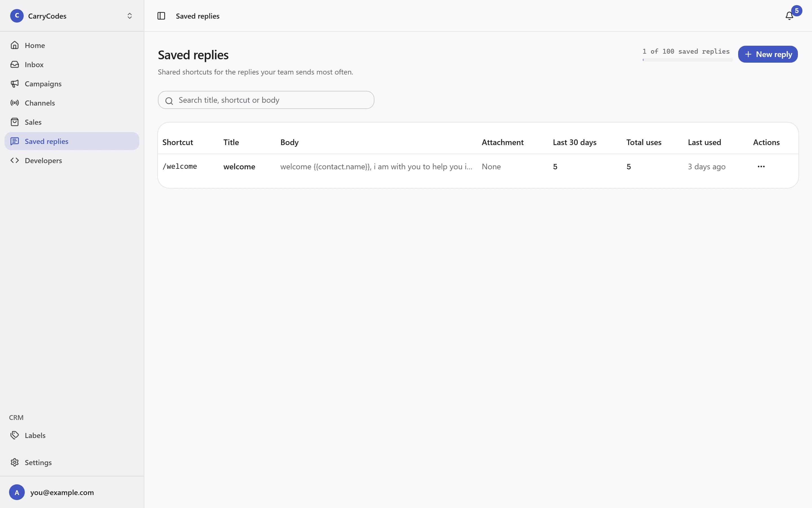Click the Last 30 days column header
The height and width of the screenshot is (508, 812).
[x=574, y=142]
